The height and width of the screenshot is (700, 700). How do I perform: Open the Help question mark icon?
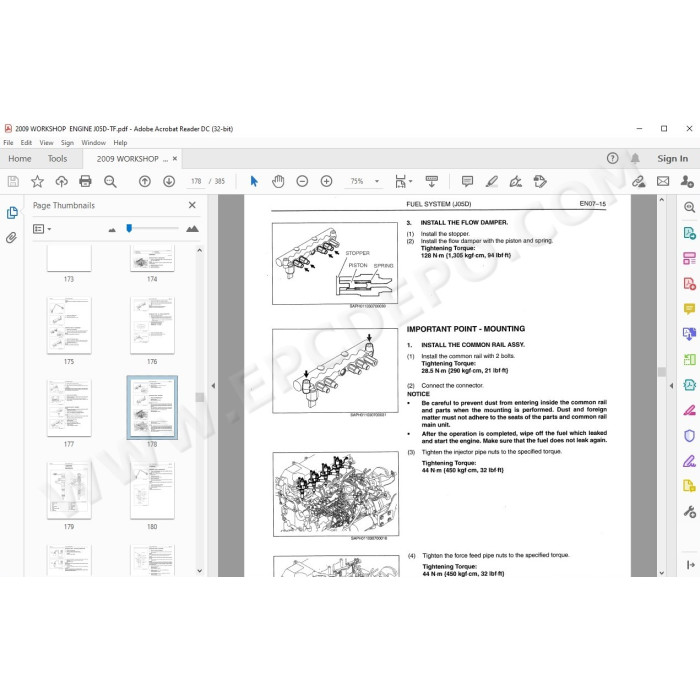point(612,158)
